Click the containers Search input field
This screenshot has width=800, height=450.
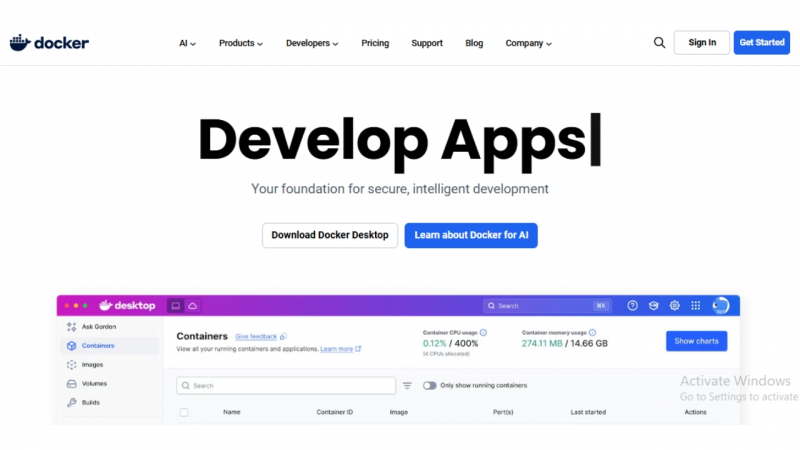coord(286,386)
